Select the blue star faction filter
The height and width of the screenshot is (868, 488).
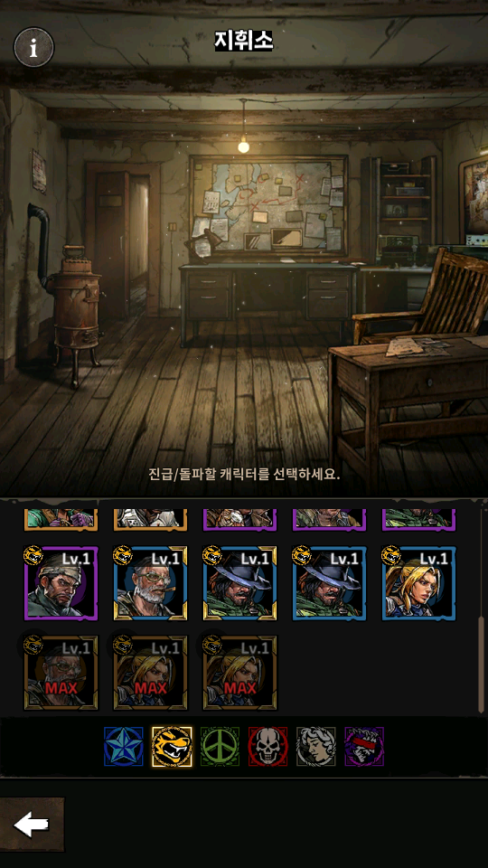coord(124,747)
